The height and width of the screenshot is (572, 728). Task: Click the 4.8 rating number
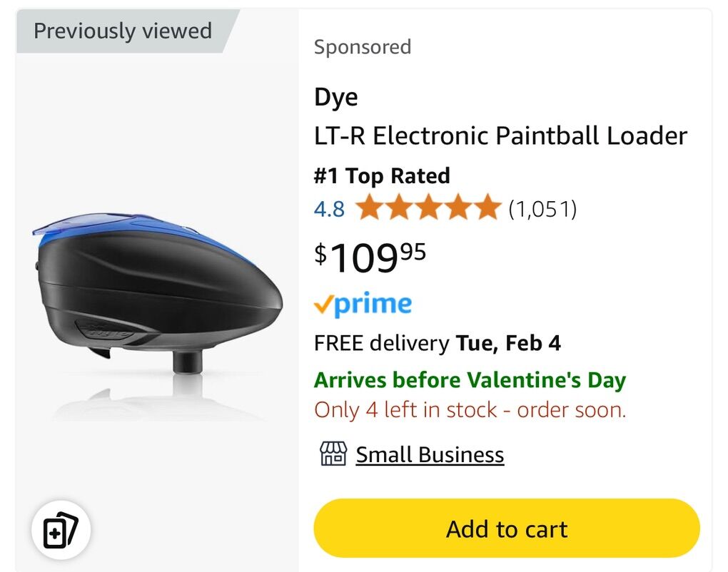(329, 209)
